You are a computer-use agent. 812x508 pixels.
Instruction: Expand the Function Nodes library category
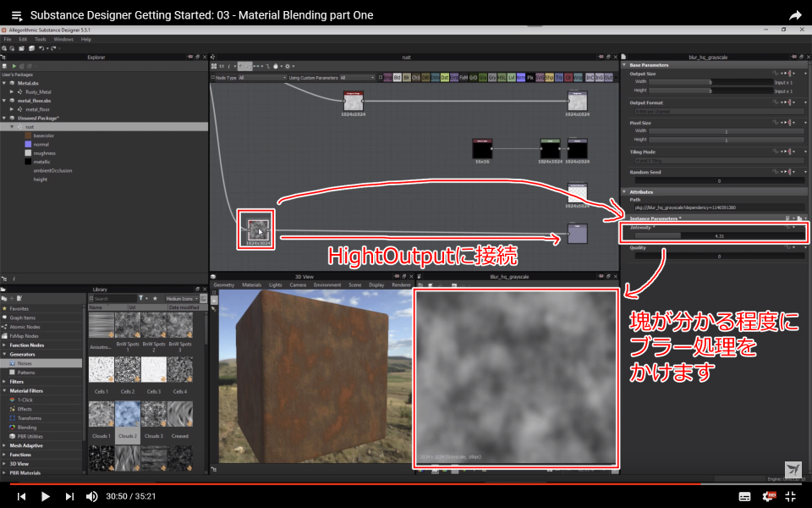click(5, 345)
